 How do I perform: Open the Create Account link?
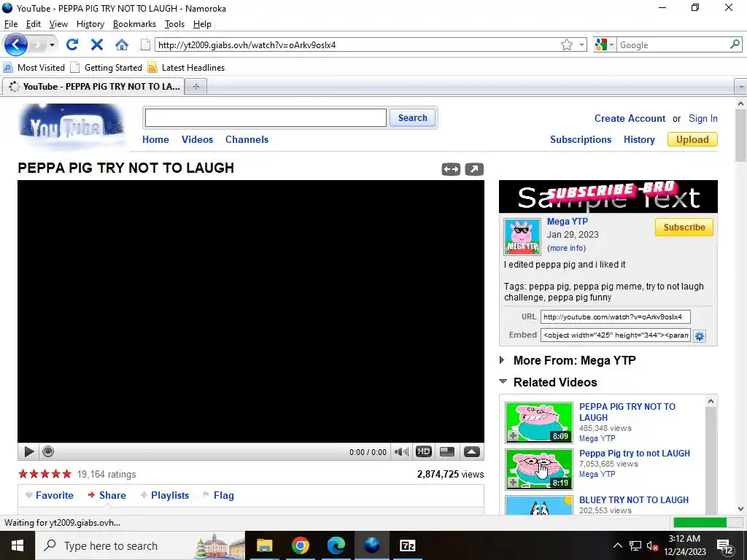point(630,119)
